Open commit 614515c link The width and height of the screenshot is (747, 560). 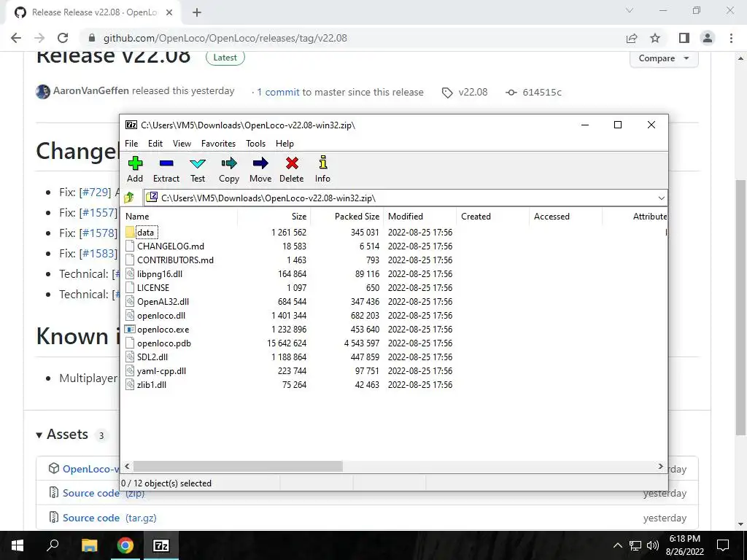coord(533,93)
